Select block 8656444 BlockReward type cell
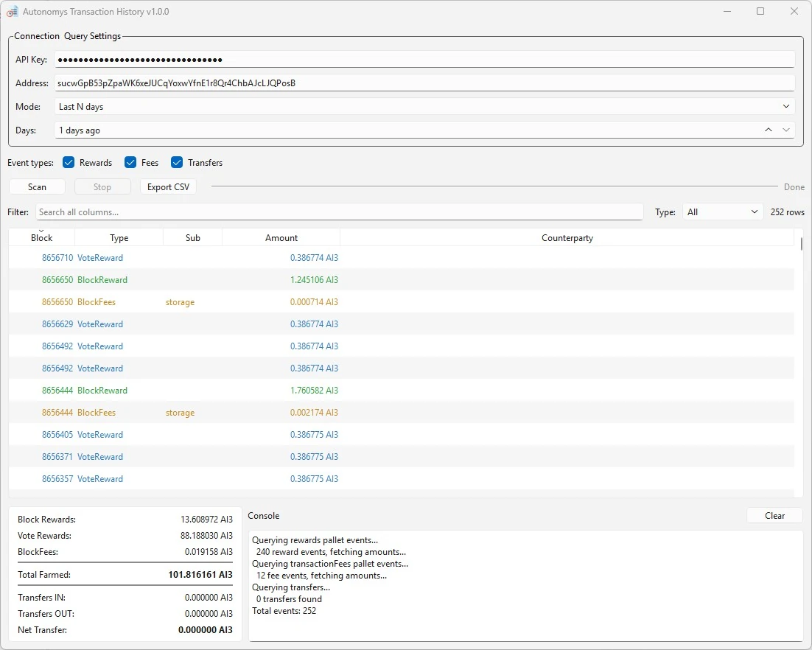This screenshot has height=650, width=812. pyautogui.click(x=102, y=390)
